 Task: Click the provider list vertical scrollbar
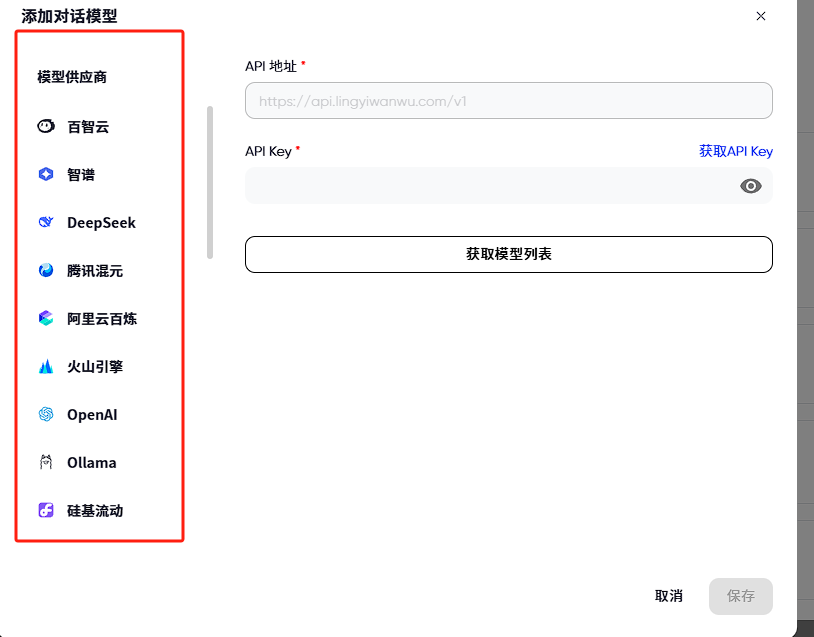click(x=210, y=182)
